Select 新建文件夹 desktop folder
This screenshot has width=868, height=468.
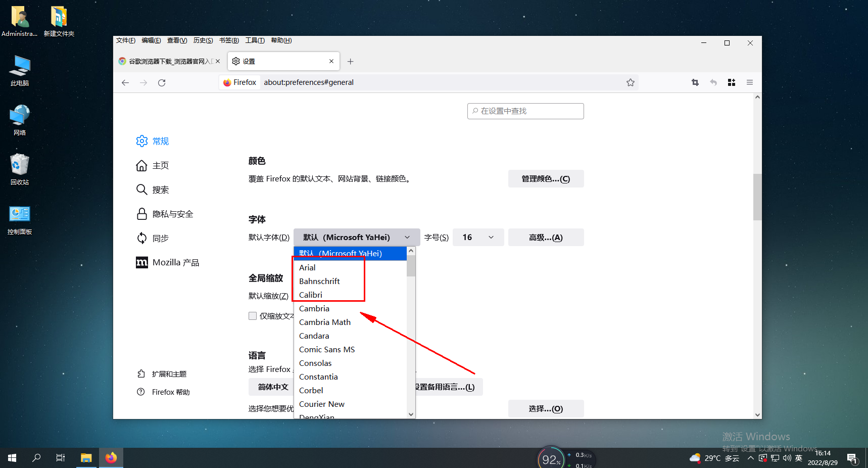[59, 21]
